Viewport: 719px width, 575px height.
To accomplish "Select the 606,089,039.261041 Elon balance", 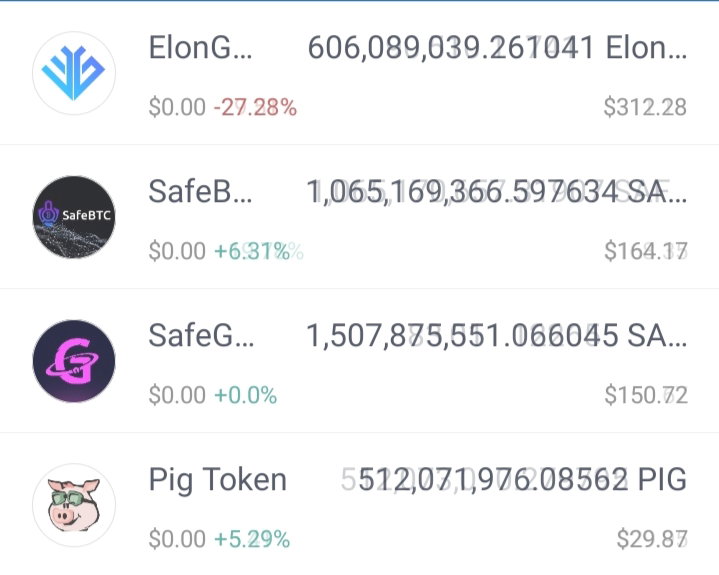I will (497, 48).
